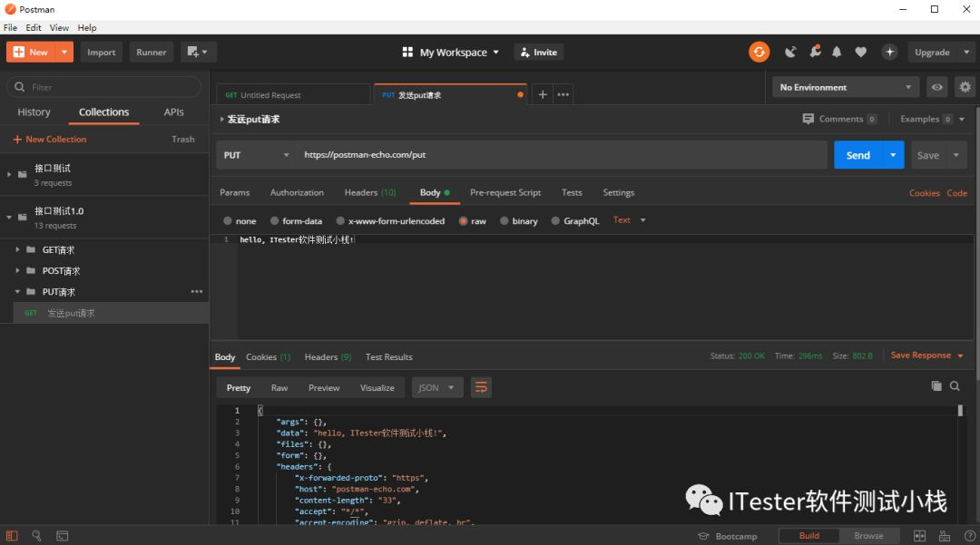The width and height of the screenshot is (980, 545).
Task: Open the notifications bell icon
Action: coord(837,52)
